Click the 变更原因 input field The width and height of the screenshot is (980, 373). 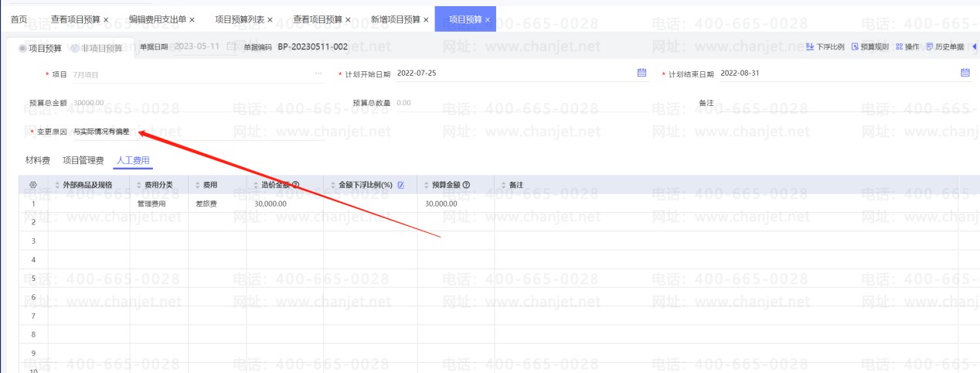pyautogui.click(x=197, y=132)
